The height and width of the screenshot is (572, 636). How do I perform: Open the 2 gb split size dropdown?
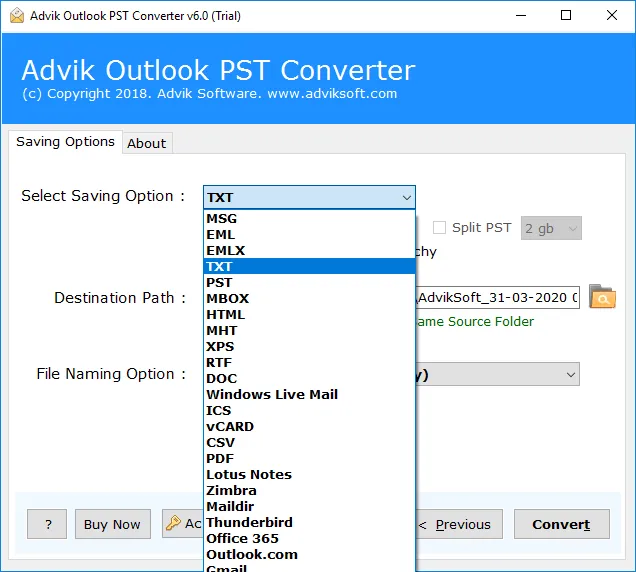551,228
